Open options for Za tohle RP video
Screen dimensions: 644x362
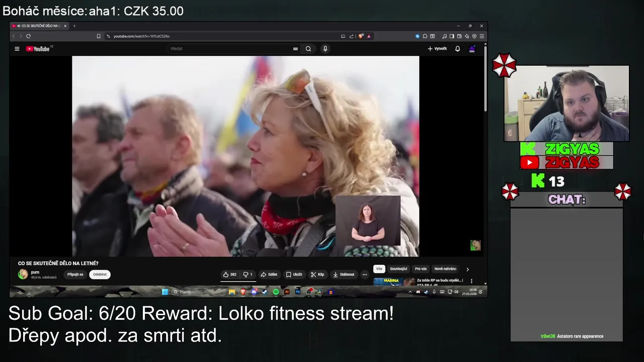(471, 281)
